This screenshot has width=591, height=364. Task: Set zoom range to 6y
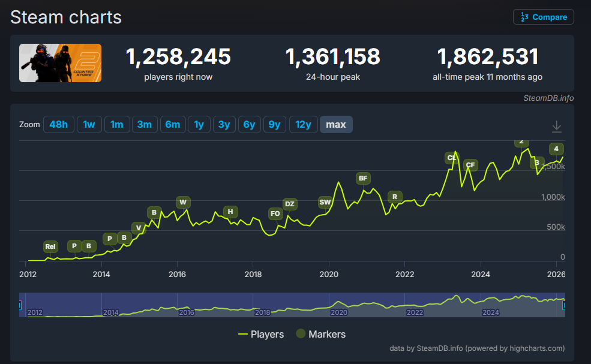(x=249, y=124)
